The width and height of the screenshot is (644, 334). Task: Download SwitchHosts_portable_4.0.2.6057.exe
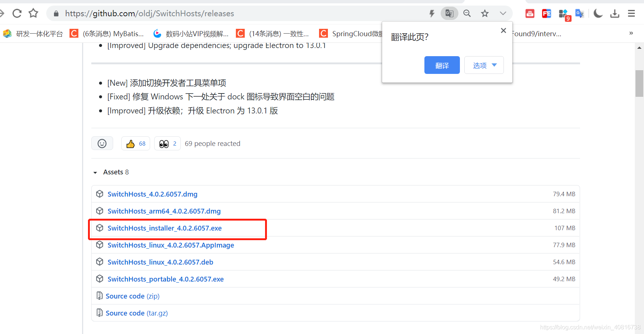(x=166, y=279)
